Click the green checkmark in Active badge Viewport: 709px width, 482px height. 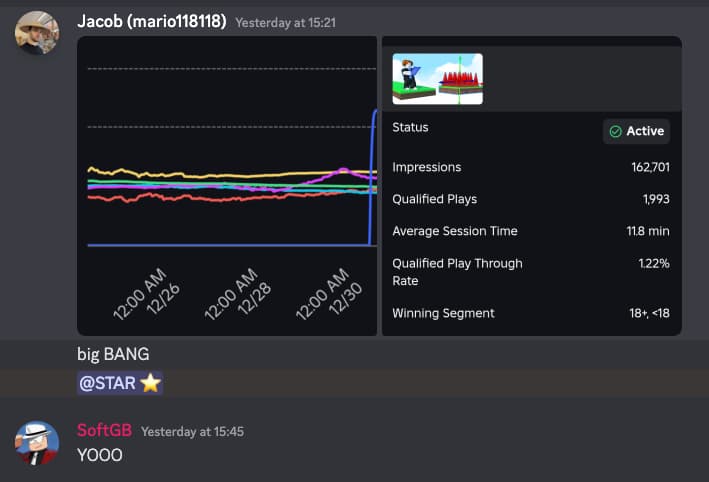coord(616,131)
